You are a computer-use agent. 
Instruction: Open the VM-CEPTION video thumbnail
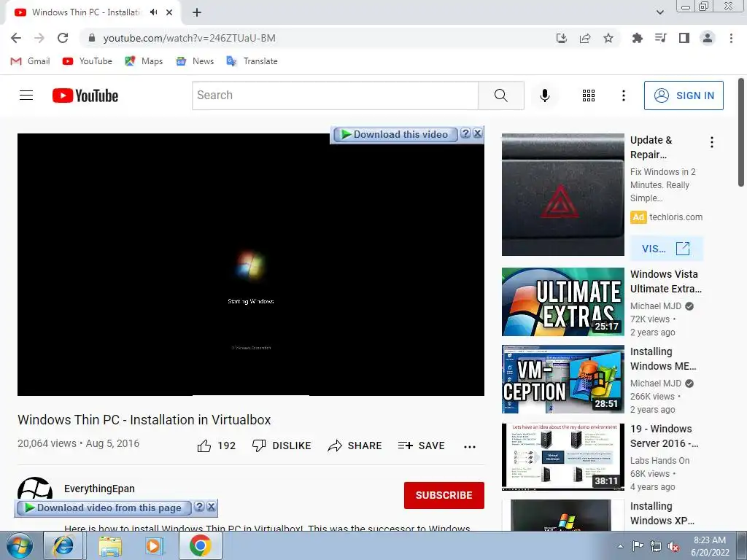562,379
